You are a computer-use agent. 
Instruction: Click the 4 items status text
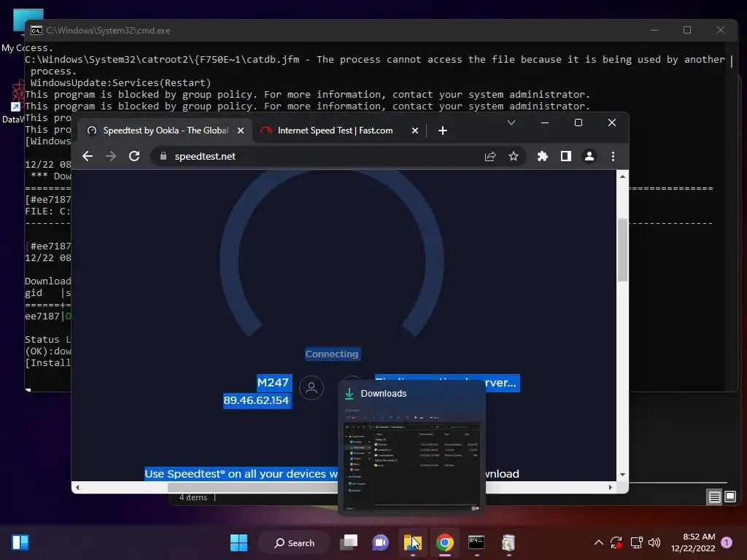coord(193,497)
